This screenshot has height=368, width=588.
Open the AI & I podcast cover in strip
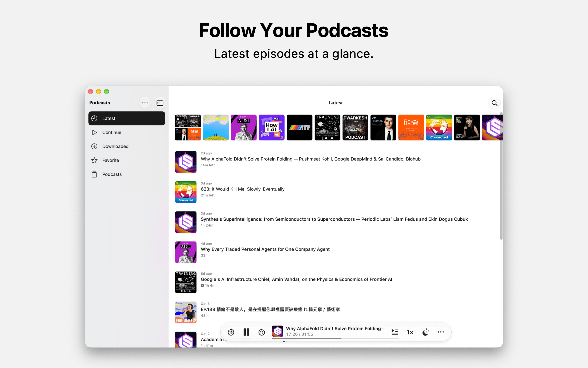(x=244, y=128)
